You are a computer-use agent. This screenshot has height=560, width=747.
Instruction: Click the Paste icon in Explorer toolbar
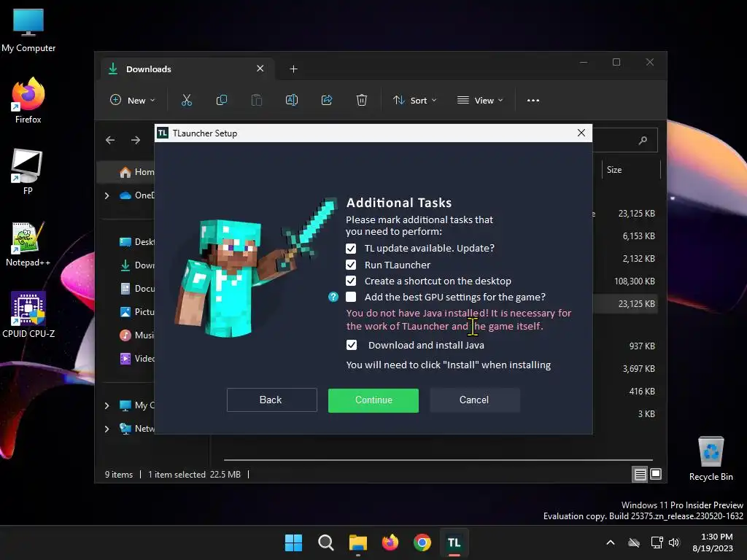256,100
